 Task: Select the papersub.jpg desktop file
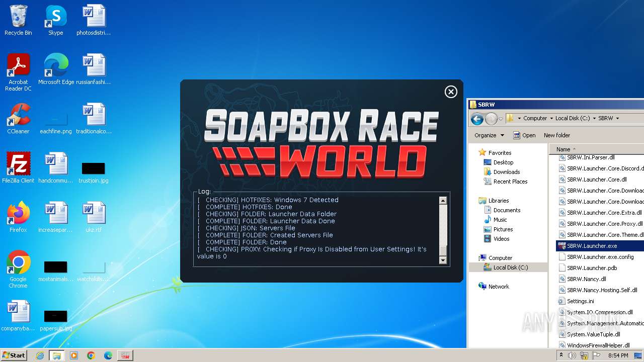[56, 321]
